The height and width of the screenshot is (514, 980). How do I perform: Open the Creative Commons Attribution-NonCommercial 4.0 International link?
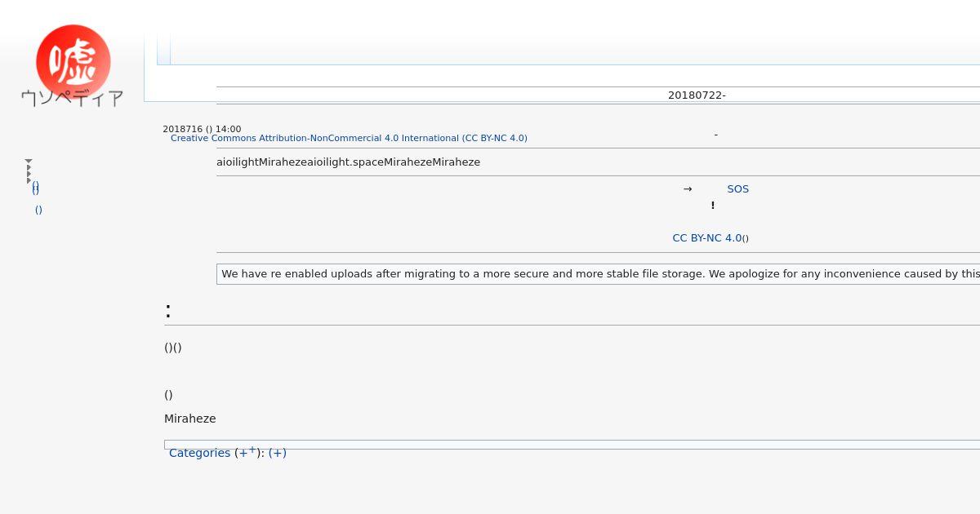(x=349, y=138)
